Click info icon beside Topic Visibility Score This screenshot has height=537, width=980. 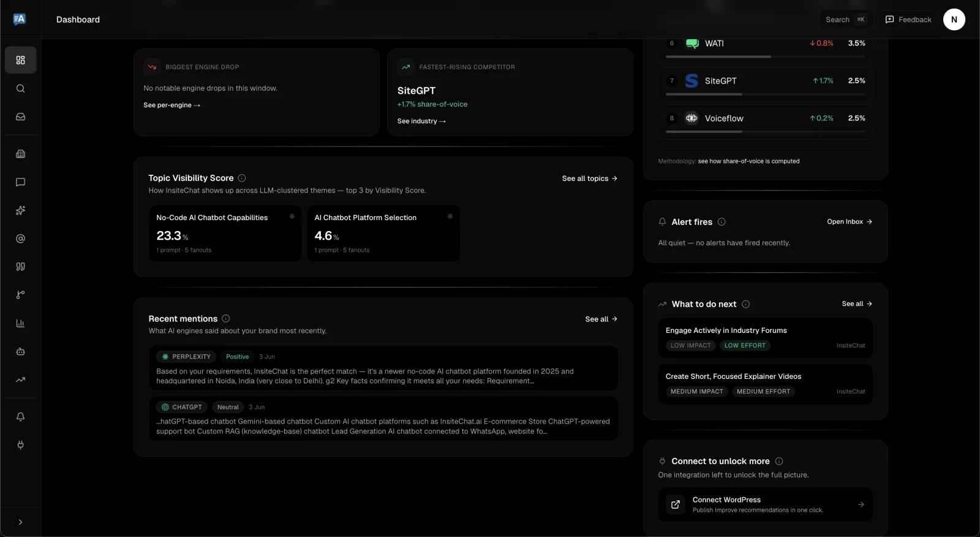(242, 178)
